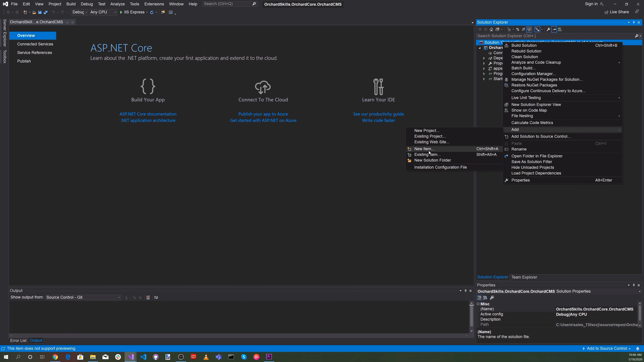Toggle Show All Files in Solution Explorer
The height and width of the screenshot is (362, 644).
529,29
